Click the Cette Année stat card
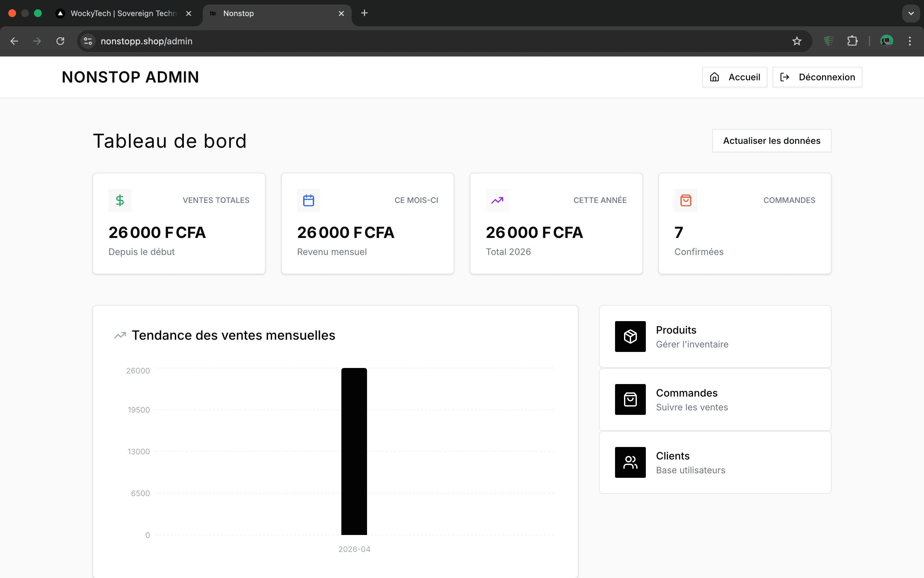924x578 pixels. [x=556, y=223]
